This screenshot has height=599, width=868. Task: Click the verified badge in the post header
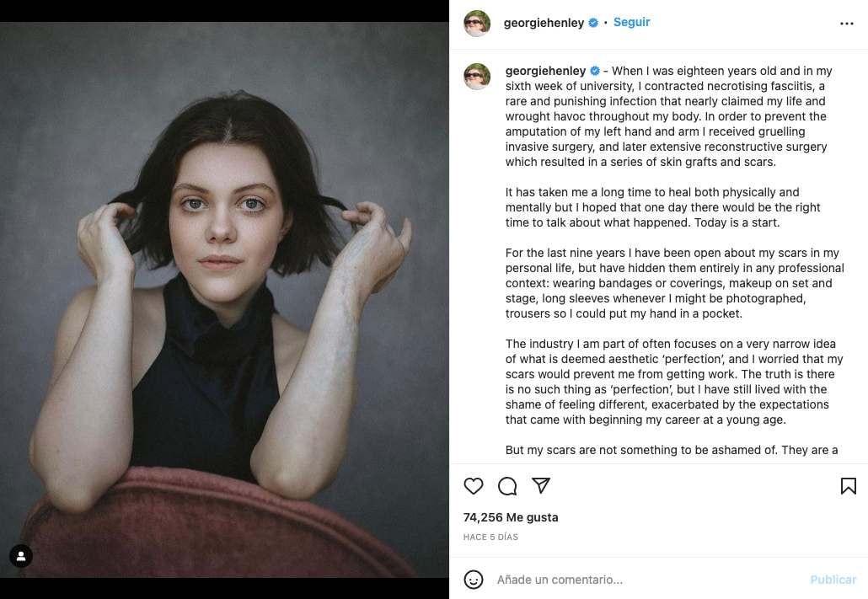(x=593, y=24)
